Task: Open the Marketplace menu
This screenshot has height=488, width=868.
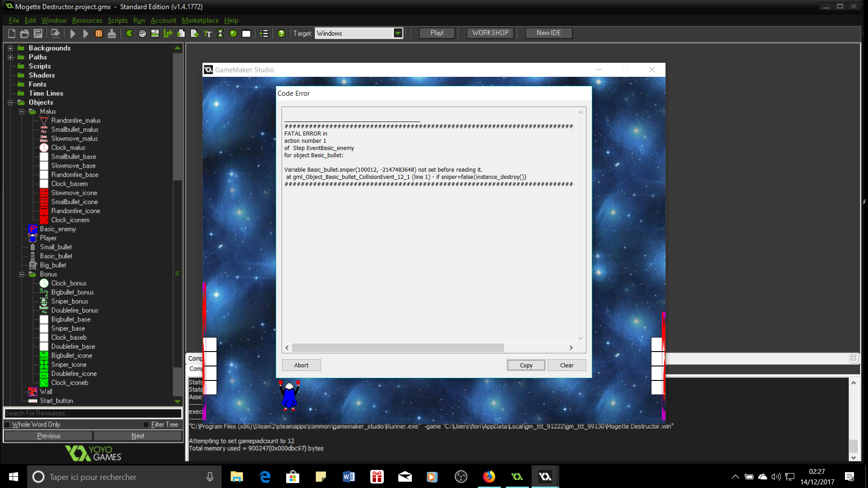Action: [x=200, y=20]
